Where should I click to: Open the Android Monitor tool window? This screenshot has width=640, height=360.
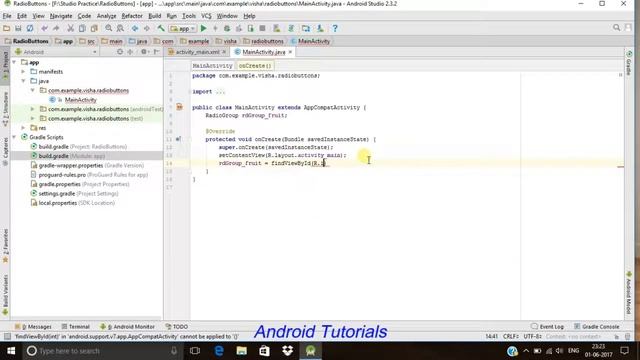coord(127,327)
